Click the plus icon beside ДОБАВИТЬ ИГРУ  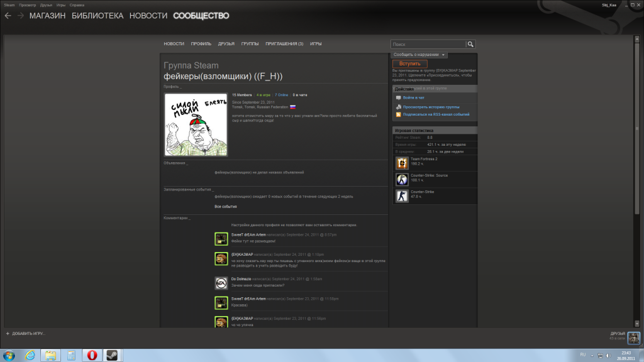tap(8, 334)
